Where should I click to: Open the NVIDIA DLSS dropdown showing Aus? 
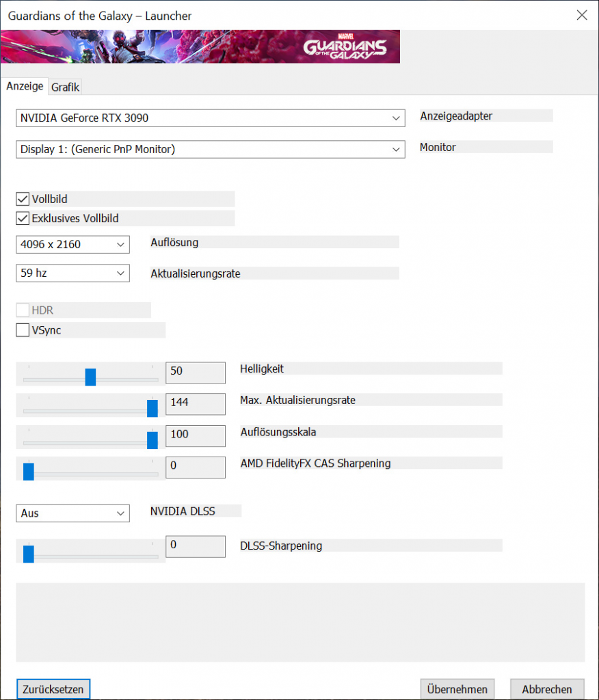pos(72,513)
